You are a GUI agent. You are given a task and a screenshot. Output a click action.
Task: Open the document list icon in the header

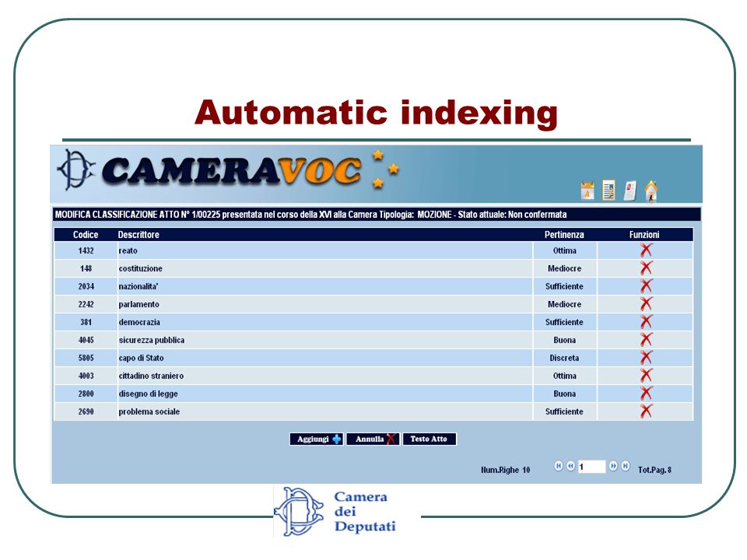(608, 190)
